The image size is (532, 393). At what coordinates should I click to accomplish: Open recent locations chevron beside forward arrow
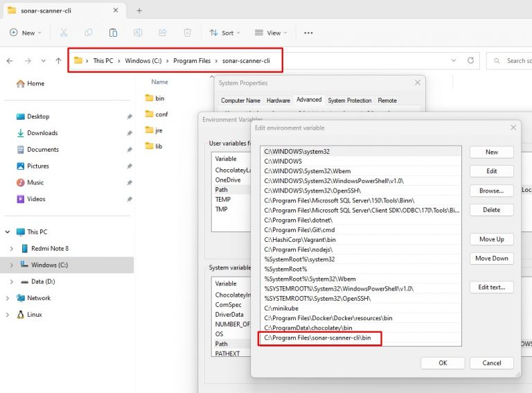coord(44,61)
